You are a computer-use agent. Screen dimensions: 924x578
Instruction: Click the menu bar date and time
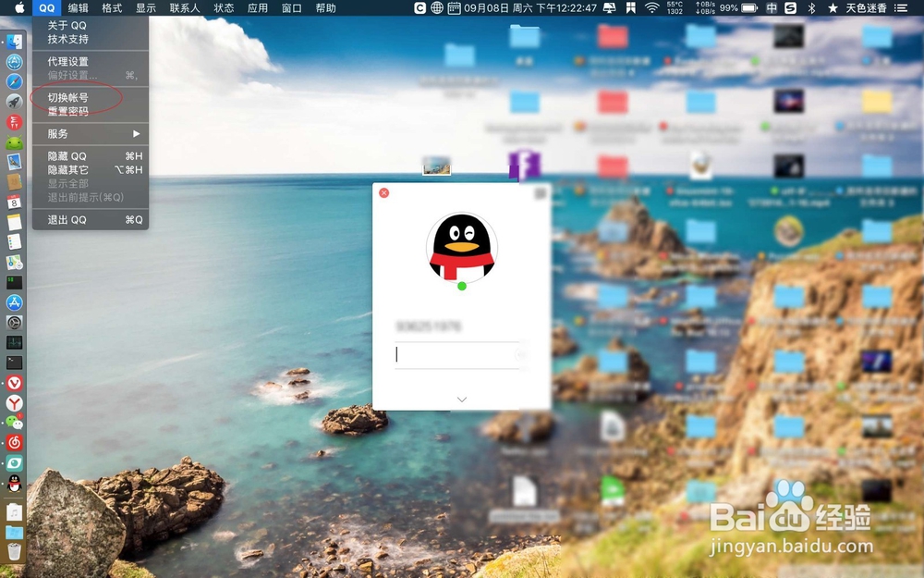click(x=530, y=7)
